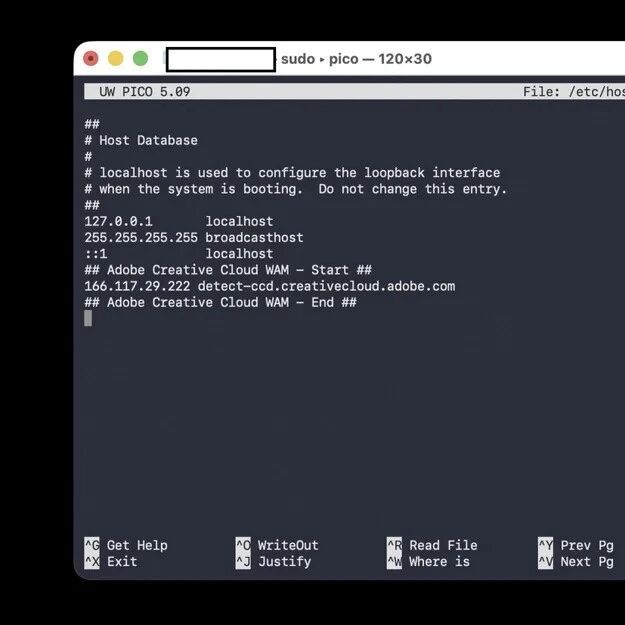Click the 'UW PICO 5.09' header text
Image resolution: width=625 pixels, height=625 pixels.
[x=145, y=92]
